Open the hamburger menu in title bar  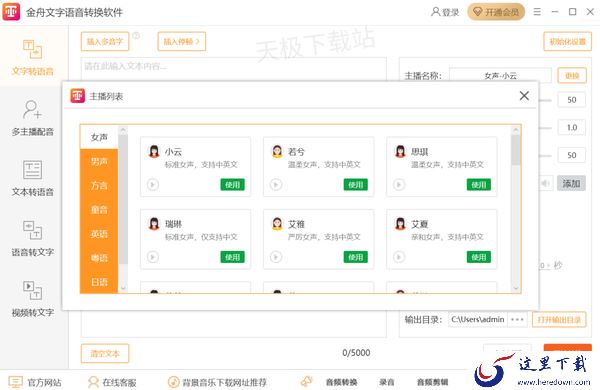coord(537,12)
